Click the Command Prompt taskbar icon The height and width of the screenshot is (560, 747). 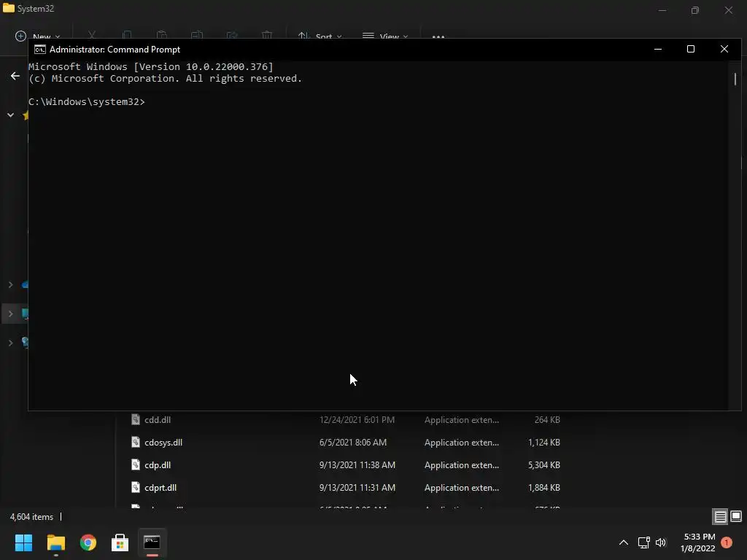coord(152,542)
